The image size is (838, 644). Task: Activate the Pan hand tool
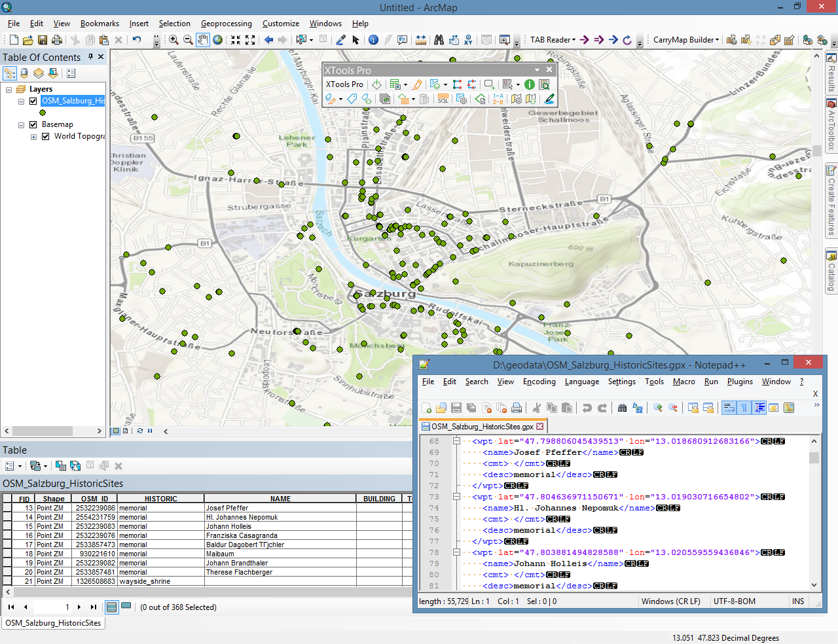[203, 40]
